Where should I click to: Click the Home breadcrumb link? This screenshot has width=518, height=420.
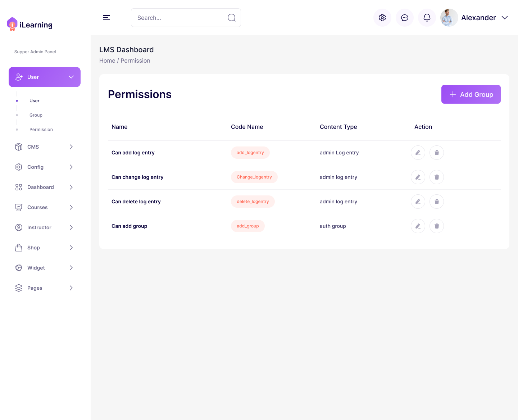(x=107, y=60)
